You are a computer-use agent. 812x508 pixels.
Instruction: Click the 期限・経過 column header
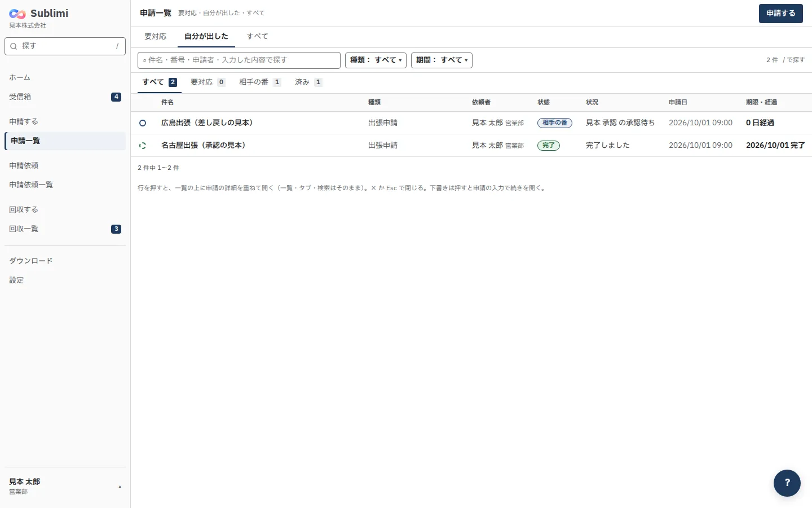pyautogui.click(x=761, y=103)
